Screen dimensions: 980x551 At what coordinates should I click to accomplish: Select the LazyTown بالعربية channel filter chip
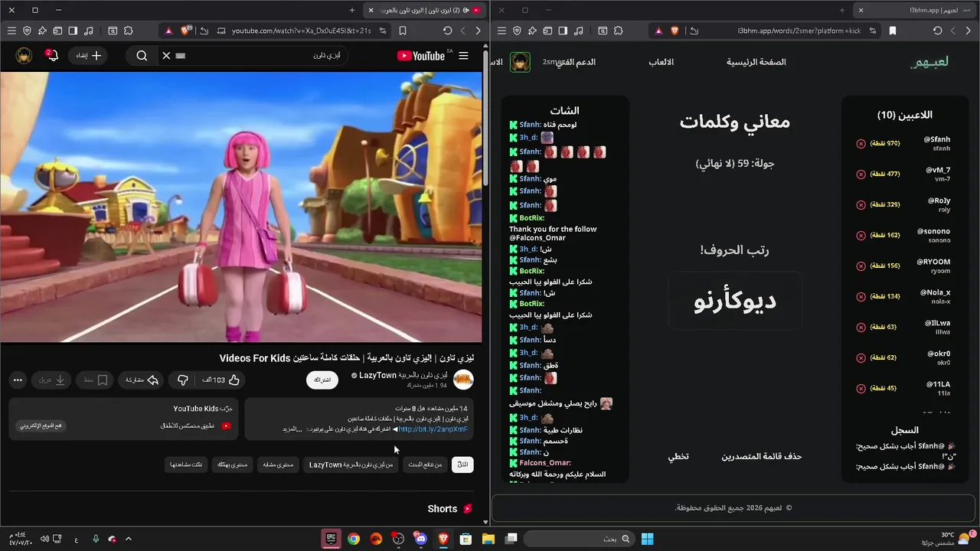pos(351,465)
